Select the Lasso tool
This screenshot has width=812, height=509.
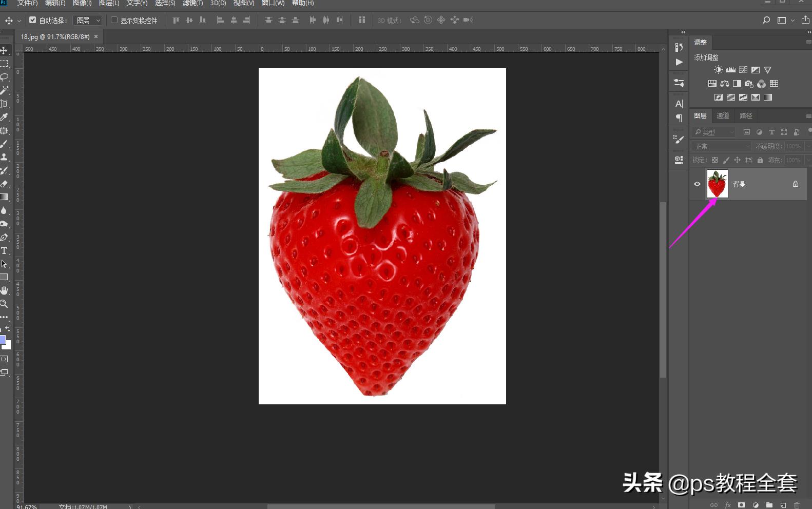coord(4,77)
